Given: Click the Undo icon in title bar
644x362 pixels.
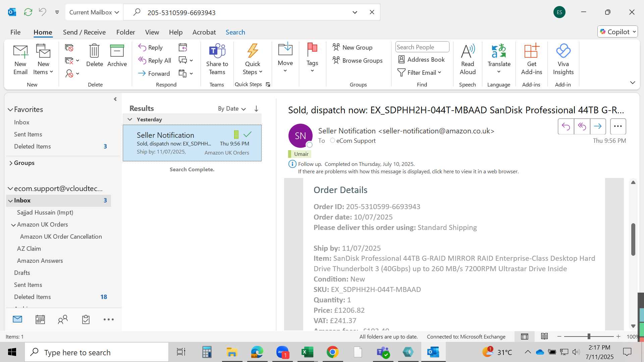Looking at the screenshot, I should point(42,12).
